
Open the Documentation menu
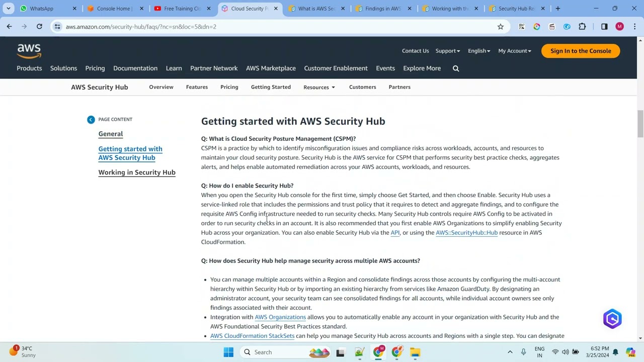(x=135, y=68)
